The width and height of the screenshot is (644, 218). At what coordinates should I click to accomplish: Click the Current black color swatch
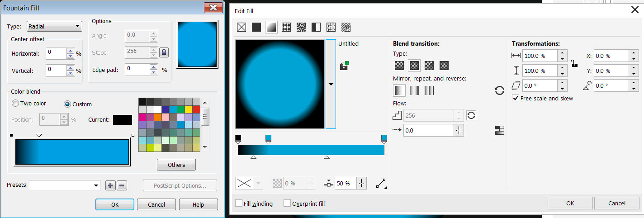[122, 120]
